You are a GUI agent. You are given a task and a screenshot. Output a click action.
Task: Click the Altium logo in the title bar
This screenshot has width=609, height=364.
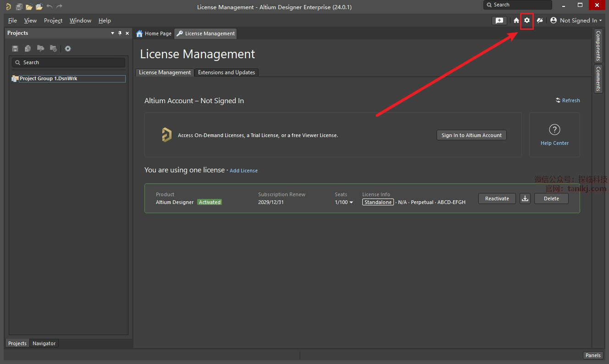[x=8, y=7]
